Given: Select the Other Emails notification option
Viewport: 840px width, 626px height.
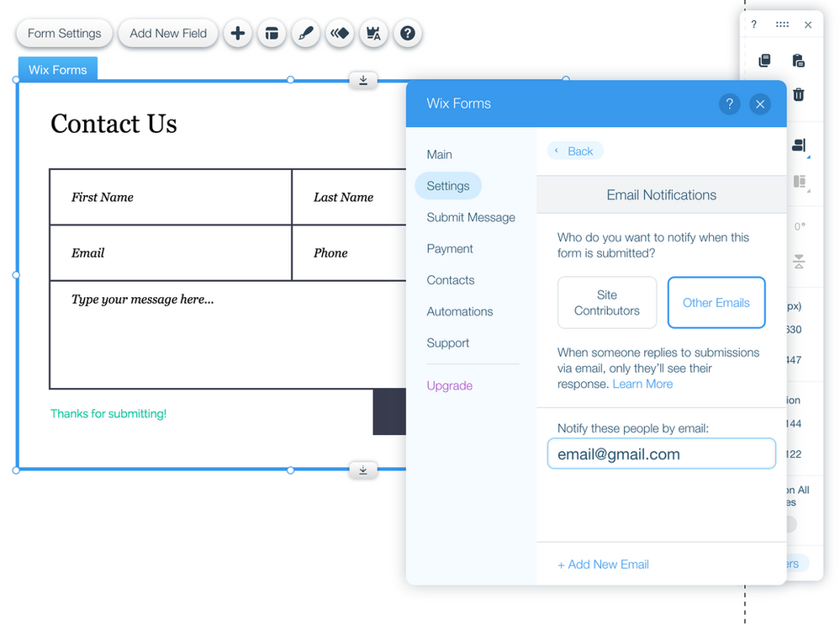Looking at the screenshot, I should click(716, 302).
